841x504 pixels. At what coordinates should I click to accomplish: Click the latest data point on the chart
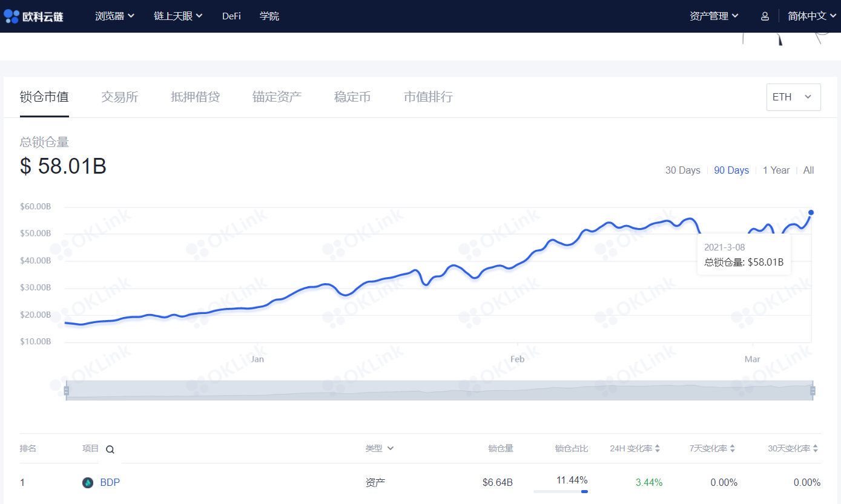pos(811,213)
